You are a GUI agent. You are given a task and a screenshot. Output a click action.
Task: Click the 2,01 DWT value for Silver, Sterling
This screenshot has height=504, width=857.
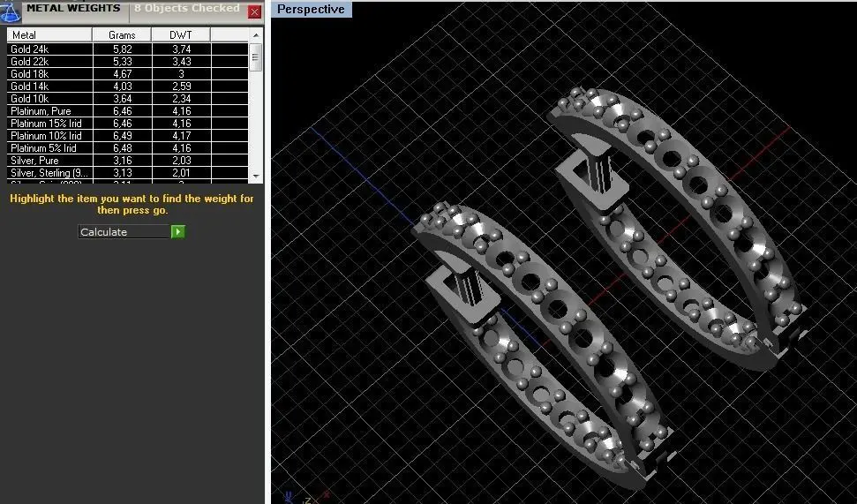182,173
